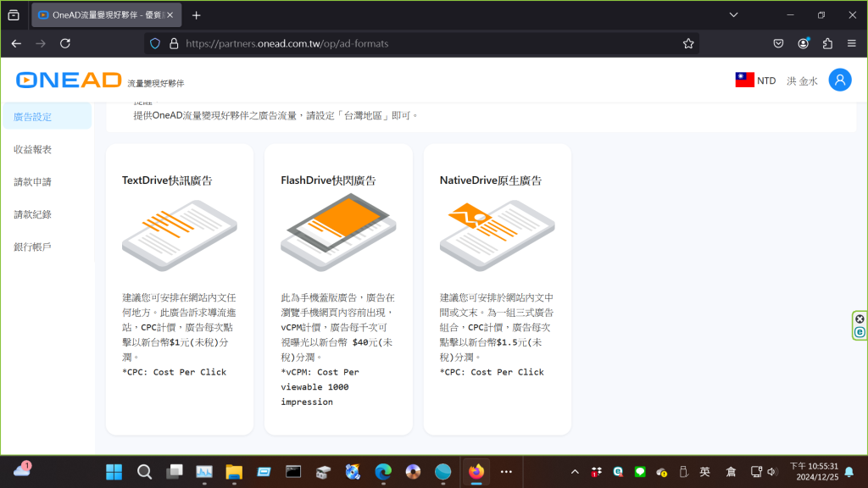868x488 pixels.
Task: Open 請款紀錄 sidebar item
Action: click(33, 214)
